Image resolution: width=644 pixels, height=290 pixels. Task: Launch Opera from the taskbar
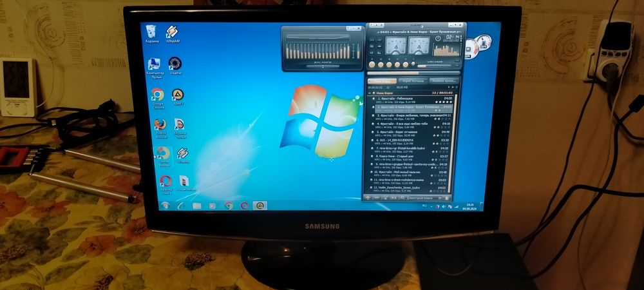pos(244,206)
